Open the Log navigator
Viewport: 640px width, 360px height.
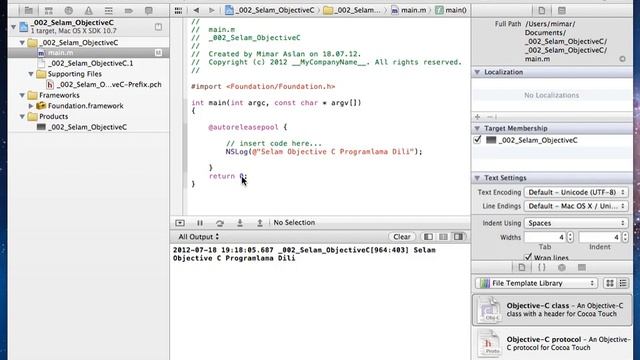tap(149, 11)
